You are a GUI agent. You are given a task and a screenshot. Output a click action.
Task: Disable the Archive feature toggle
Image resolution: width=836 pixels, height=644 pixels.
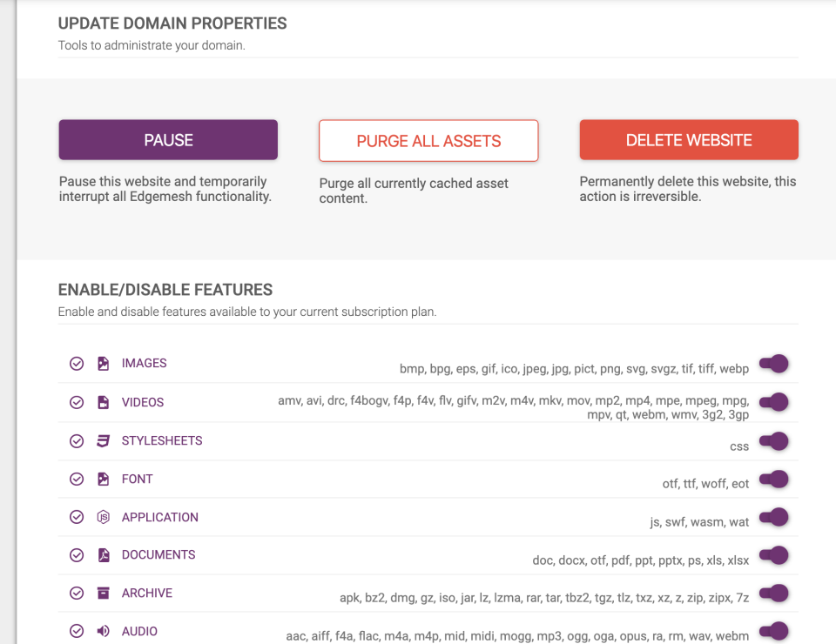pyautogui.click(x=773, y=594)
